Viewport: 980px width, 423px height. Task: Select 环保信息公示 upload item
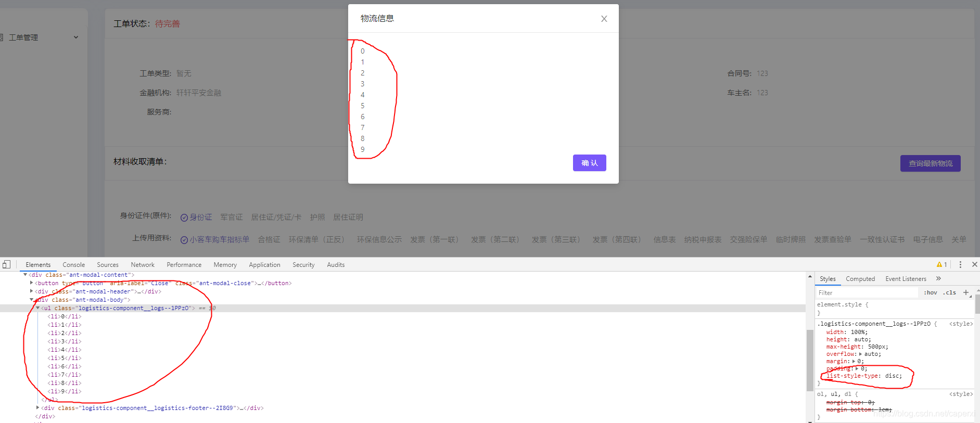point(379,240)
